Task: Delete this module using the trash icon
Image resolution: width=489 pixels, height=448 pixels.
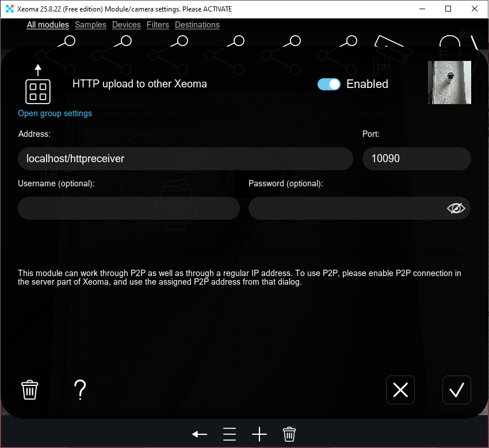Action: pos(29,389)
